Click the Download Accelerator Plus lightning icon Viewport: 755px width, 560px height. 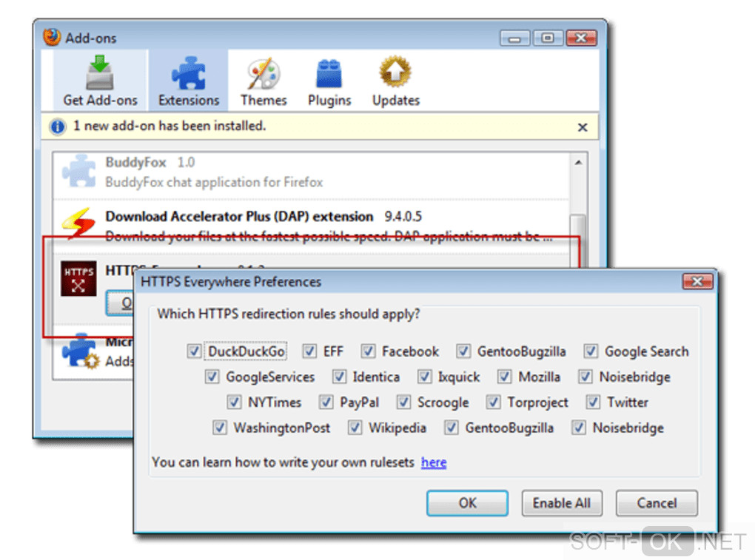(78, 223)
